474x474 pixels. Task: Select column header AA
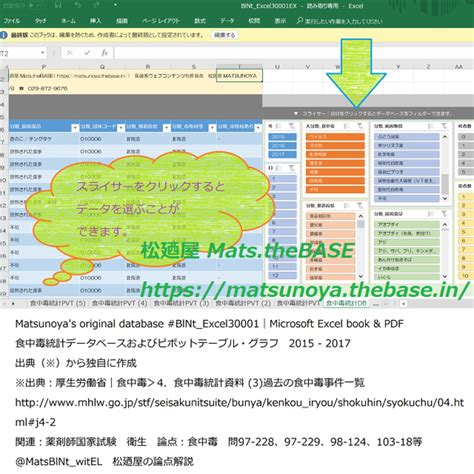(459, 67)
